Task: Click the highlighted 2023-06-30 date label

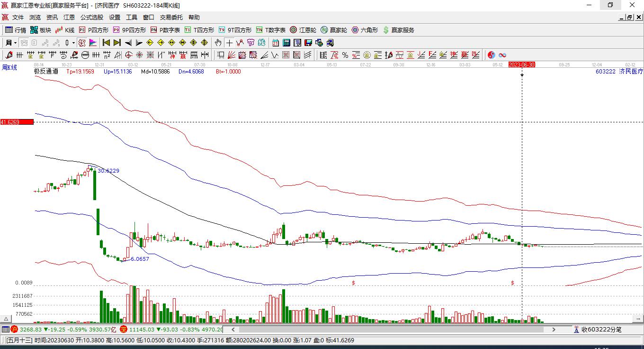Action: click(x=522, y=64)
